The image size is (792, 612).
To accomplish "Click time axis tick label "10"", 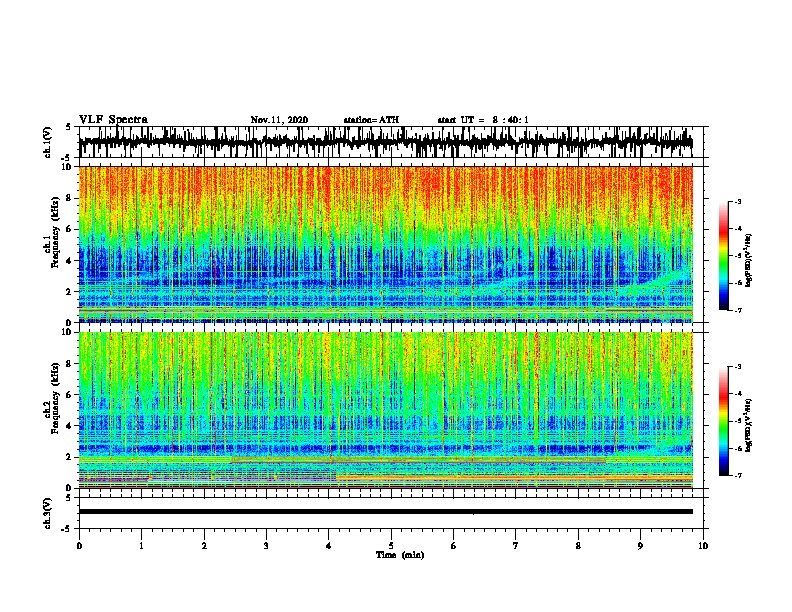I will pyautogui.click(x=703, y=545).
